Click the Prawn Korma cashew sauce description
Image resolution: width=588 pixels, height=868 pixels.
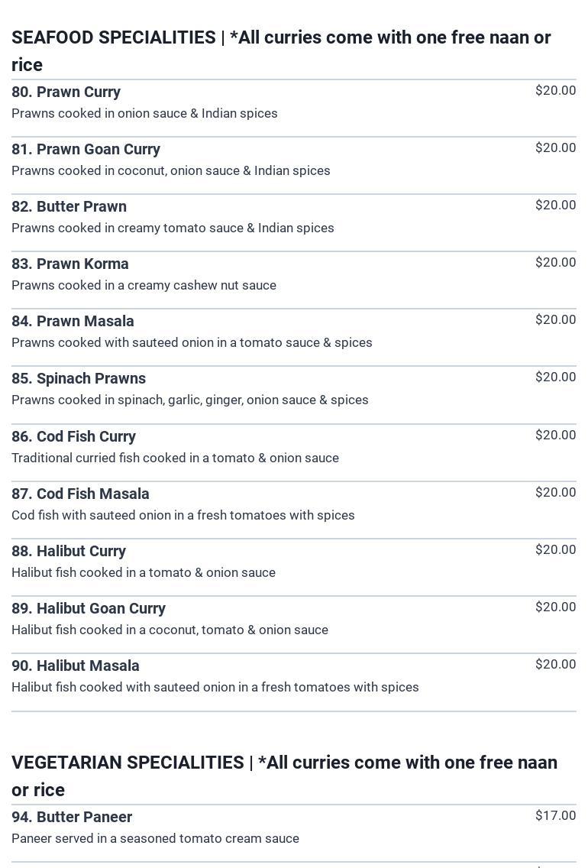[x=144, y=285]
